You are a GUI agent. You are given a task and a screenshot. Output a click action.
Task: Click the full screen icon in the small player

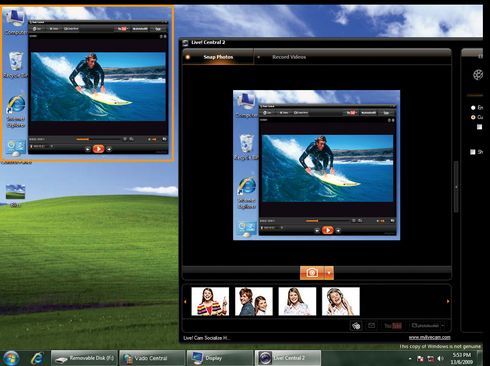click(x=165, y=139)
